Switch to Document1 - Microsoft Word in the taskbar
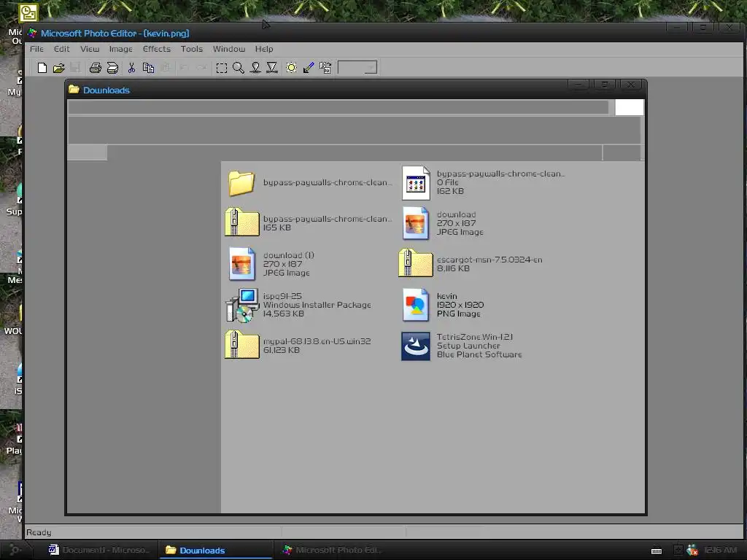747x560 pixels. (99, 550)
